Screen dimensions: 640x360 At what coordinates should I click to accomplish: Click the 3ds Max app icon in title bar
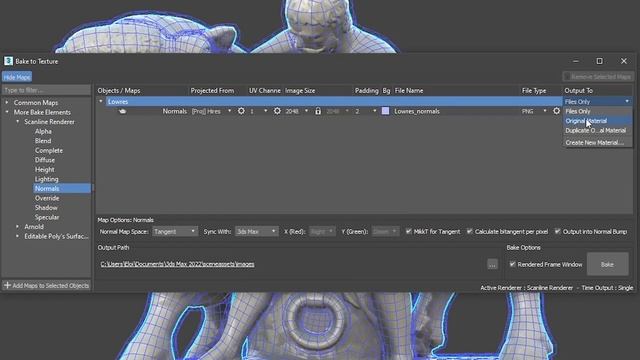click(x=8, y=61)
